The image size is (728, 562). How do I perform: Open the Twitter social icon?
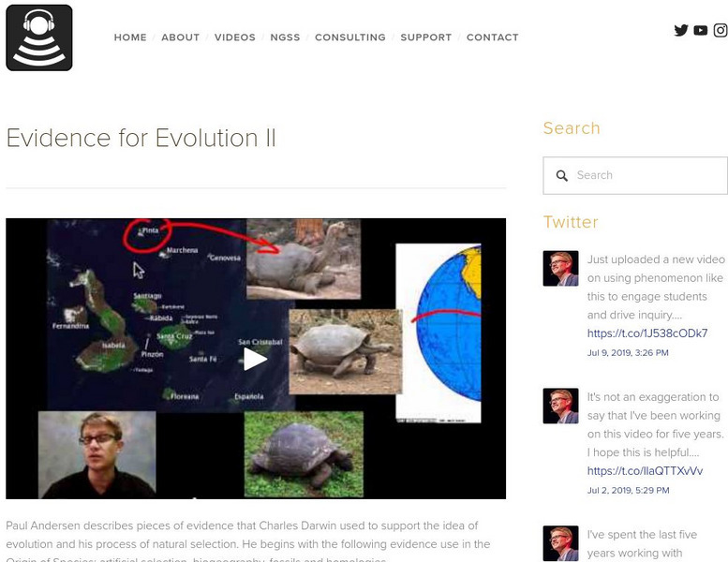coord(681,30)
